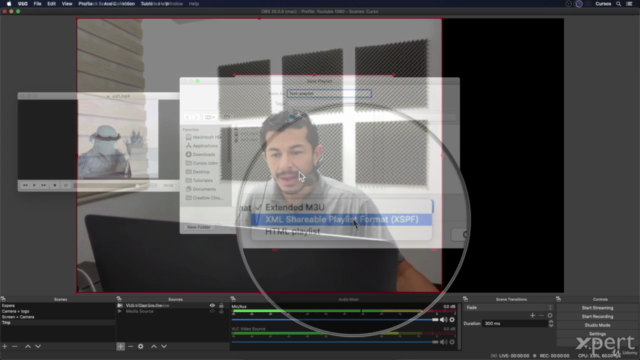
Task: Add a new scene with the plus icon
Action: point(4,346)
